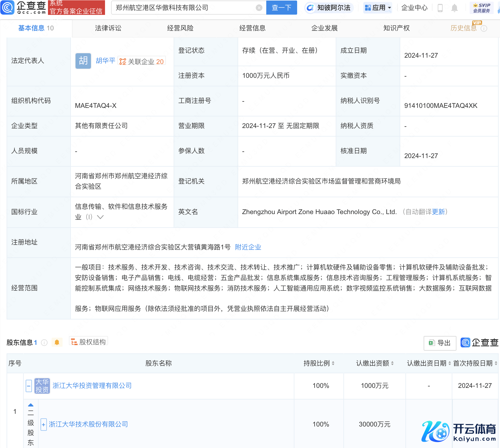500x448 pixels.
Task: Open the notifications bell in header
Action: pos(455,8)
